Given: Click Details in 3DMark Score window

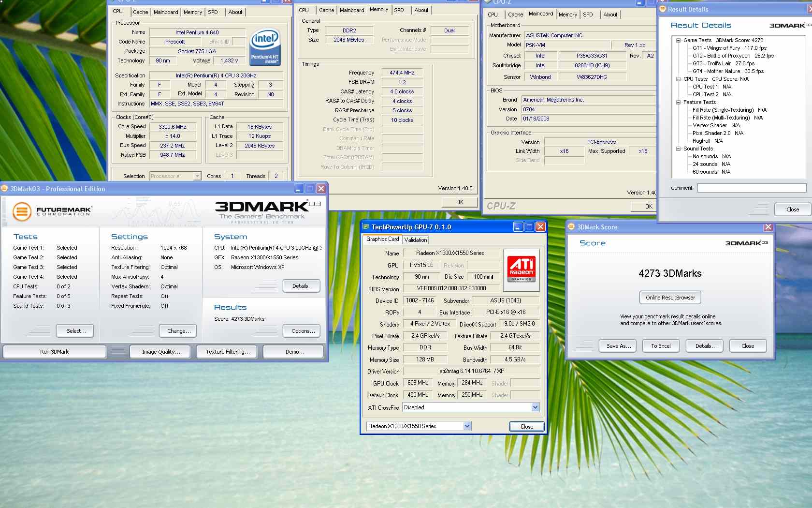Looking at the screenshot, I should click(x=706, y=346).
